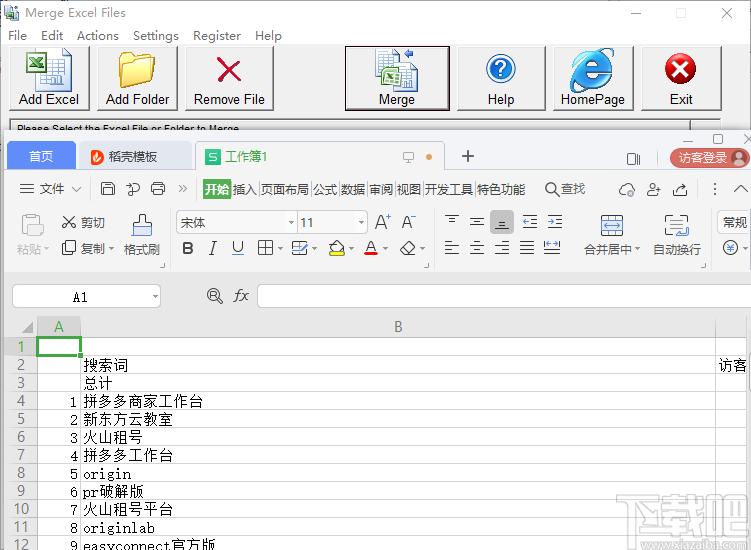Switch to the 稻壳模板 tab
Viewport: 751px width, 550px height.
135,157
